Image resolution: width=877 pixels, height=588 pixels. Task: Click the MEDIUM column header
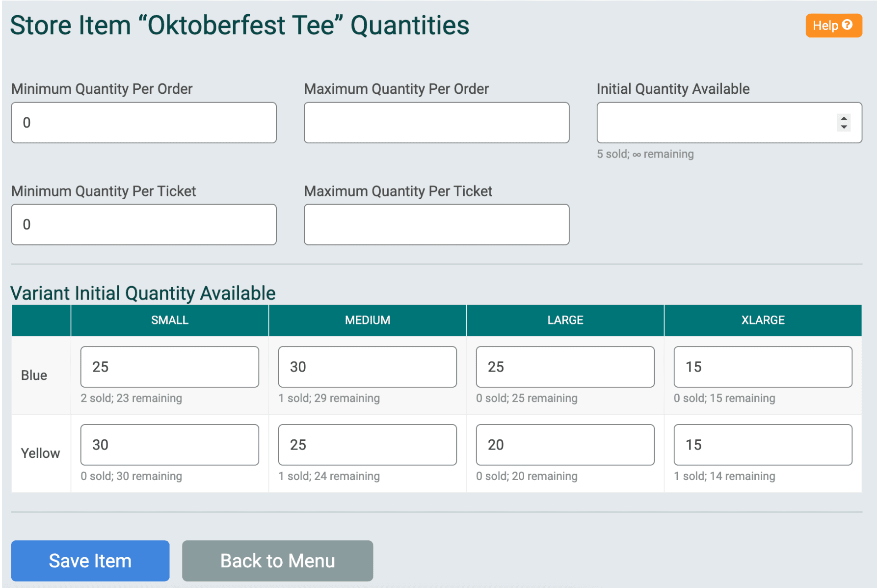[367, 320]
